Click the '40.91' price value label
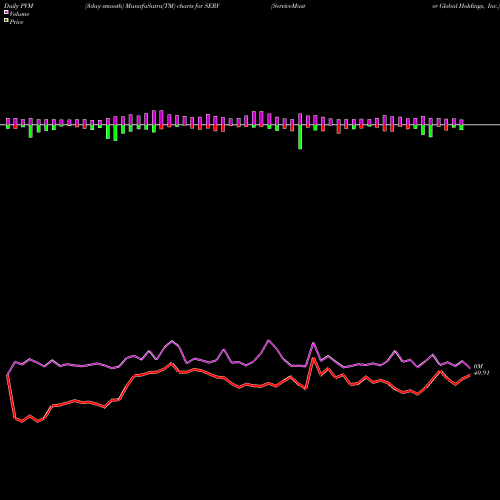The image size is (500, 500). 482,373
